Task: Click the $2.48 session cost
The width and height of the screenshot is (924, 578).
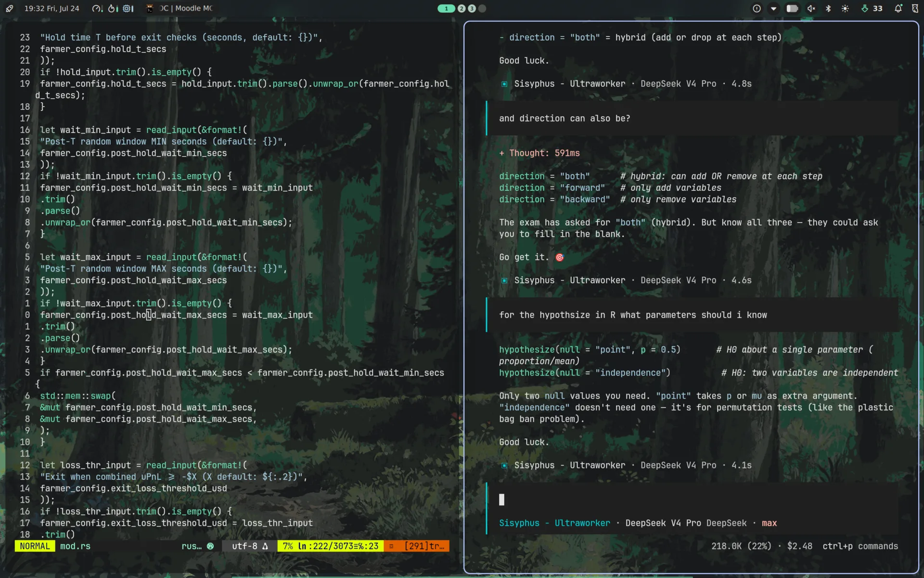Action: (799, 546)
